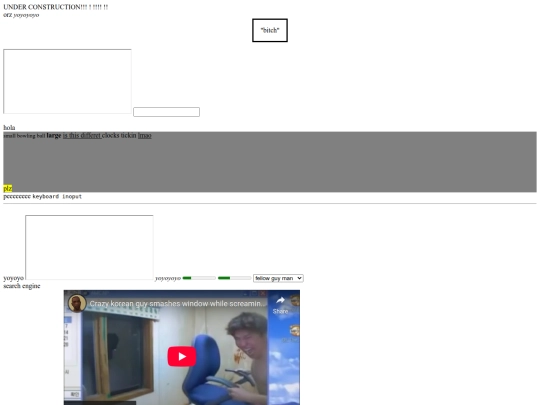Image resolution: width=540 pixels, height=405 pixels.
Task: Open the "lmao" underlined link
Action: tap(145, 135)
